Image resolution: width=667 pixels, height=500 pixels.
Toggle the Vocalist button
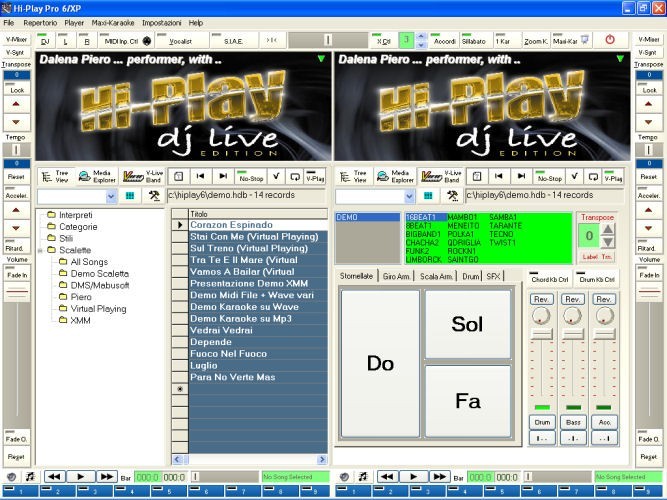(x=181, y=41)
